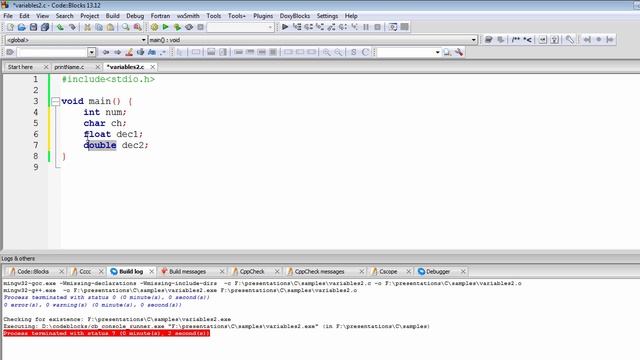Undo the last edit
640x360 pixels.
60,27
